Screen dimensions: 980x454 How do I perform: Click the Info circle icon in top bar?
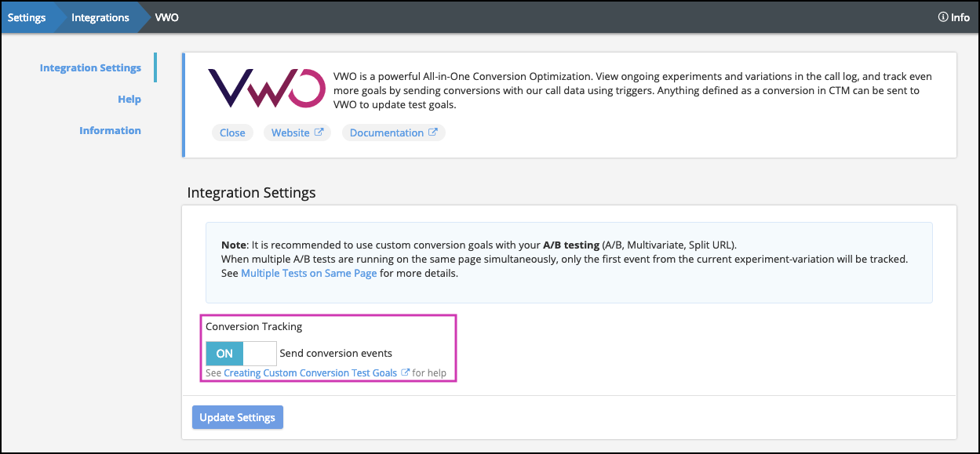click(942, 17)
